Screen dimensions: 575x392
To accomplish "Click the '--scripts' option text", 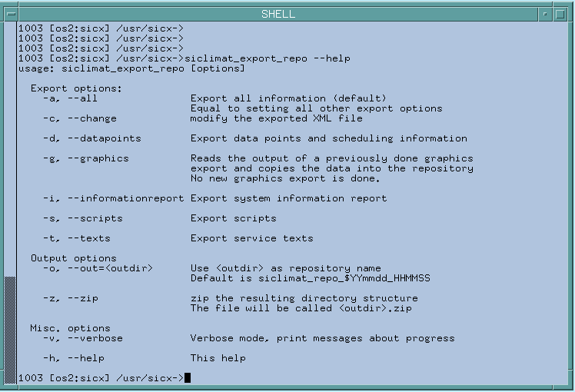I will pyautogui.click(x=95, y=218).
